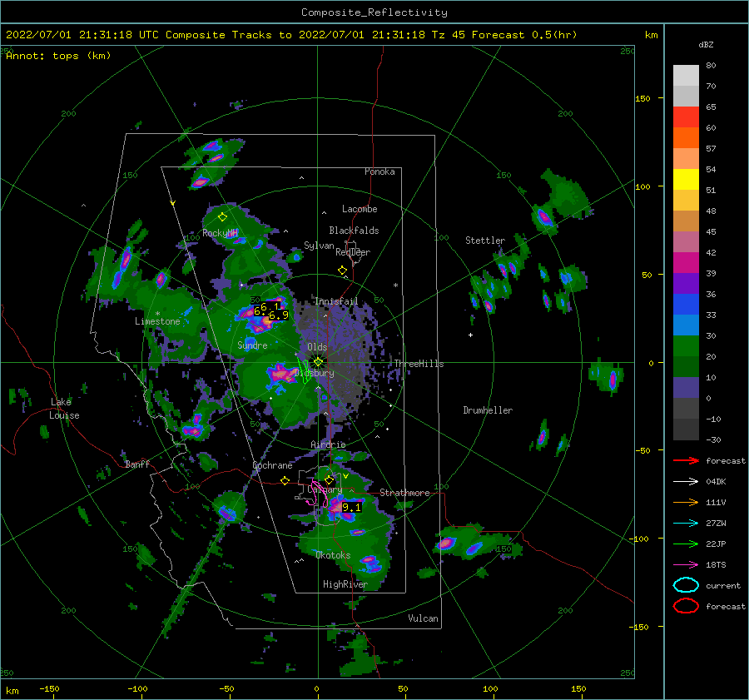
Task: Click the 'Annot: tops (km)' label
Action: tap(58, 56)
